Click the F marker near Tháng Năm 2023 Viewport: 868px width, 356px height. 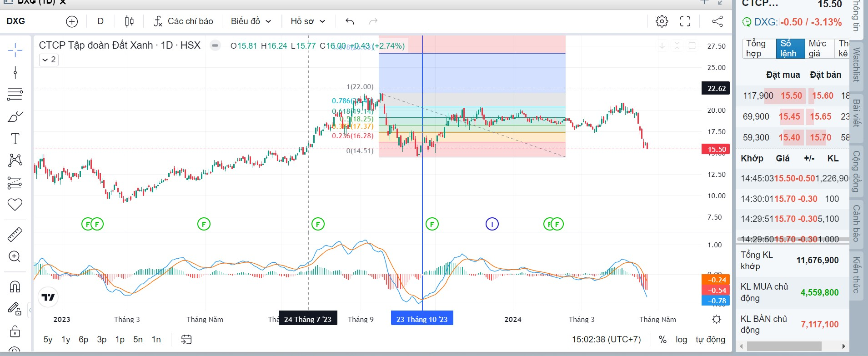click(204, 224)
